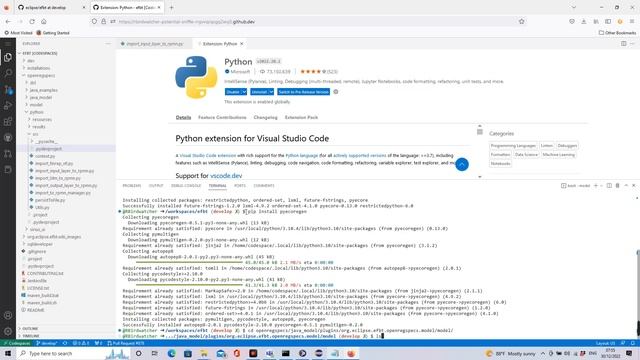Screen dimensions: 640x360
Task: Open the DEBUG CONSOLE panel tab
Action: coord(186,186)
